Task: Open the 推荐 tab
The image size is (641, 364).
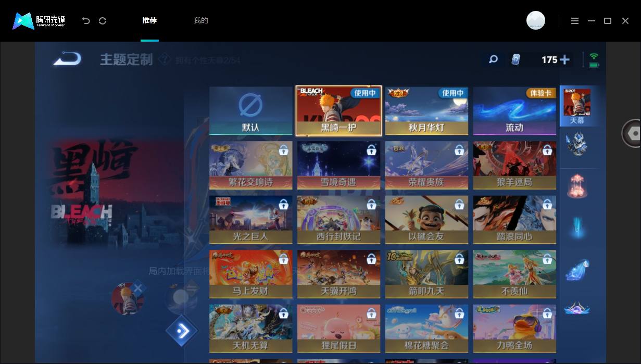Action: [x=149, y=21]
